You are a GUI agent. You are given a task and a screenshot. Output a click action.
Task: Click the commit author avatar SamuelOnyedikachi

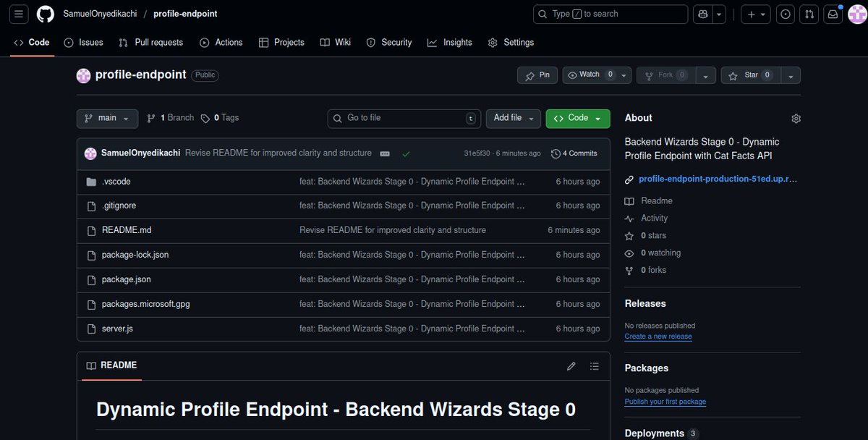coord(90,153)
